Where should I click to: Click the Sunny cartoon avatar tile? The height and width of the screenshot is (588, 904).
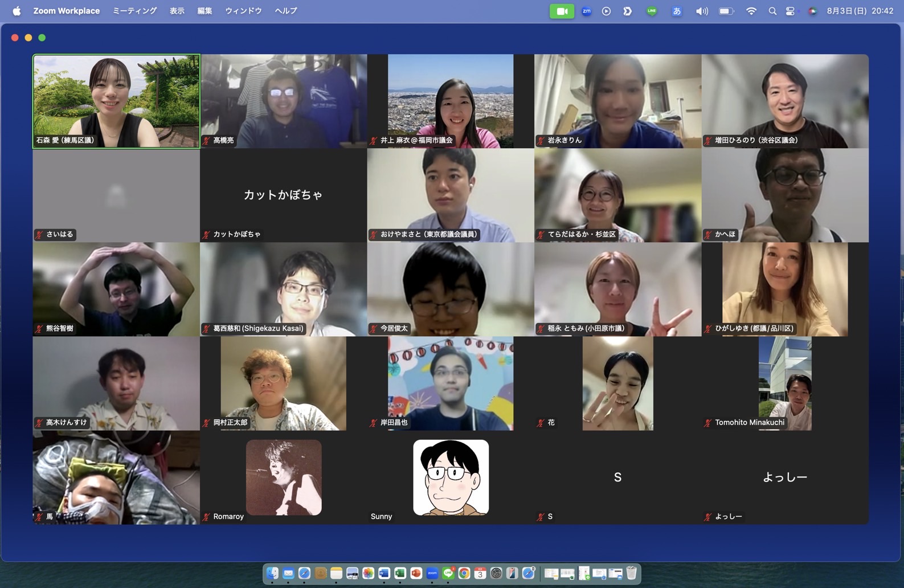tap(451, 477)
